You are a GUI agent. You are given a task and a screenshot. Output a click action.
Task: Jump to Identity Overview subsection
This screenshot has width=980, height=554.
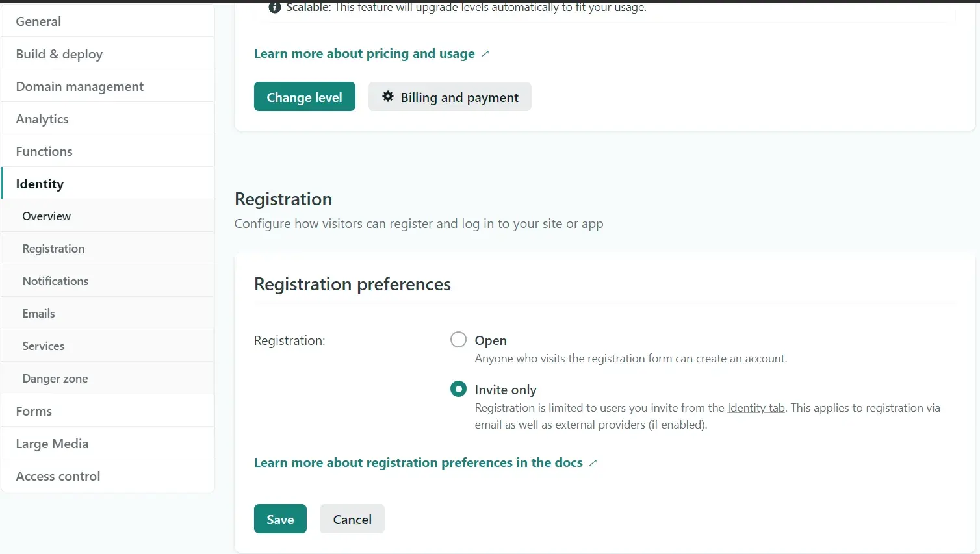point(108,216)
